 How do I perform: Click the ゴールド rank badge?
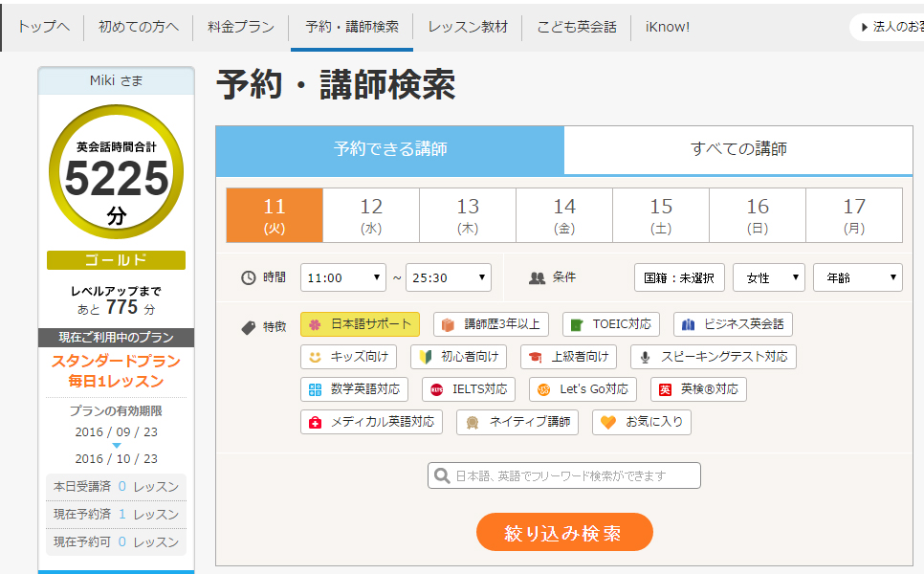pos(116,260)
